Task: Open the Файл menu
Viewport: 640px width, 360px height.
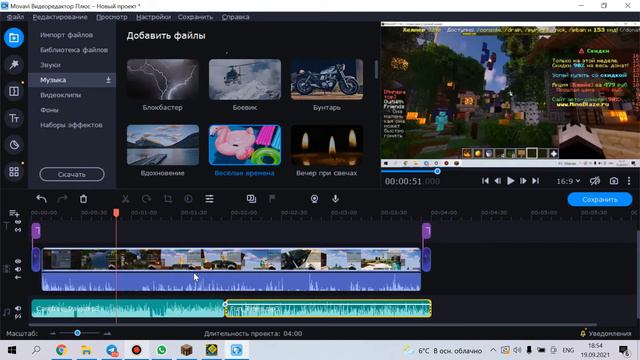Action: coord(15,17)
